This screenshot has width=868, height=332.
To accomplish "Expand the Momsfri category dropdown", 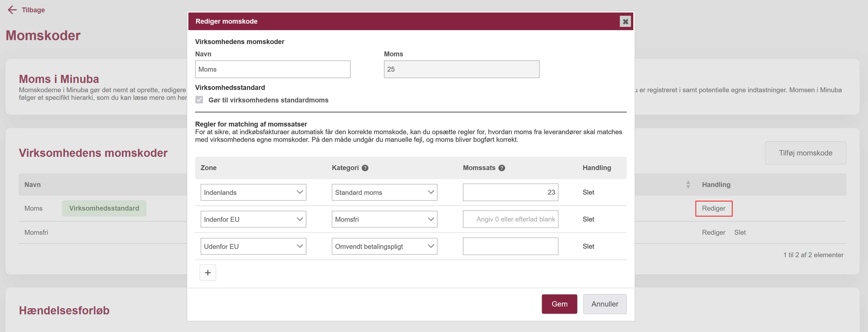I will 384,219.
